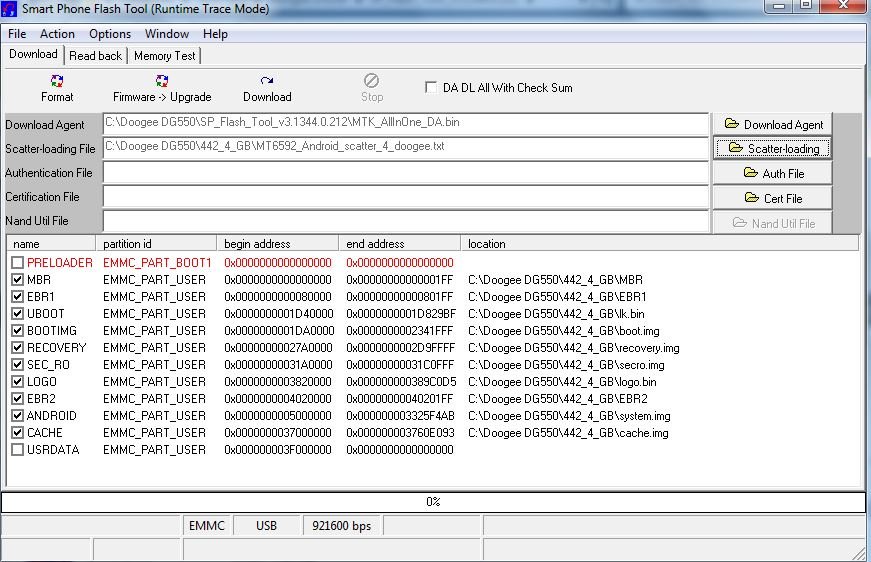Click end address 0x000000003760E093
The image size is (871, 562).
pyautogui.click(x=400, y=433)
